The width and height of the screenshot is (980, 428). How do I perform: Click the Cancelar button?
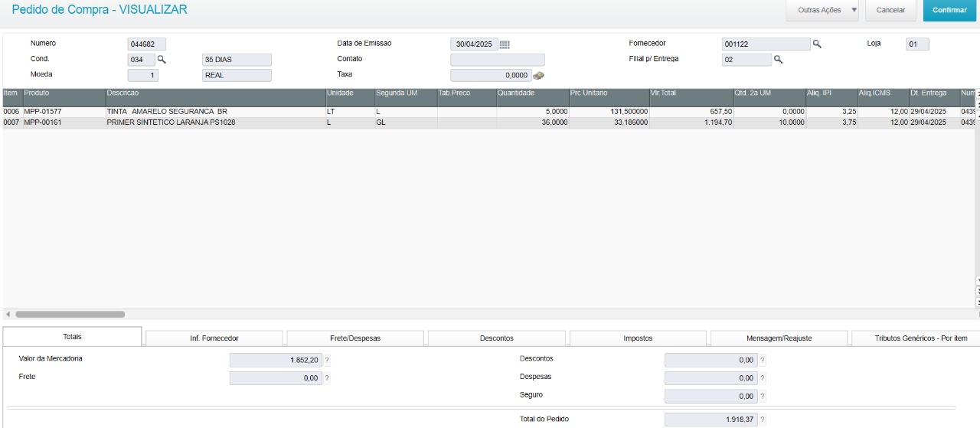[890, 10]
